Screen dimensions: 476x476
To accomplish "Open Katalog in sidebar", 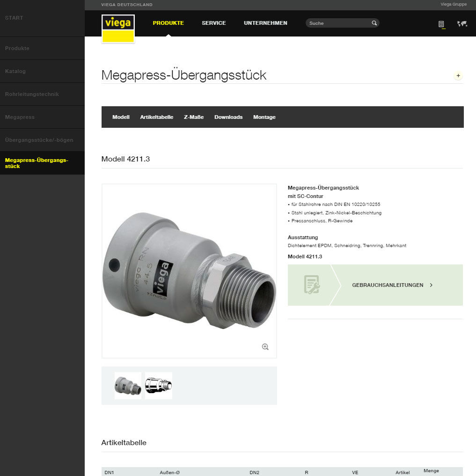I will tap(42, 71).
